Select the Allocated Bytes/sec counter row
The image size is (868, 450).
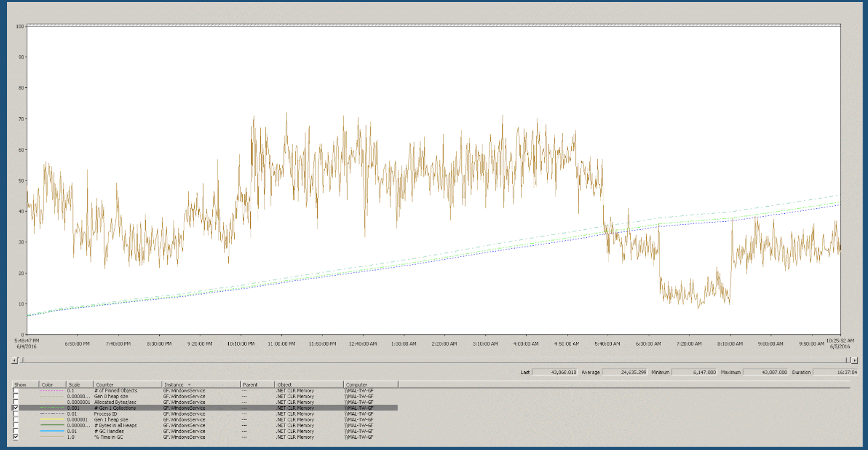tap(205, 402)
